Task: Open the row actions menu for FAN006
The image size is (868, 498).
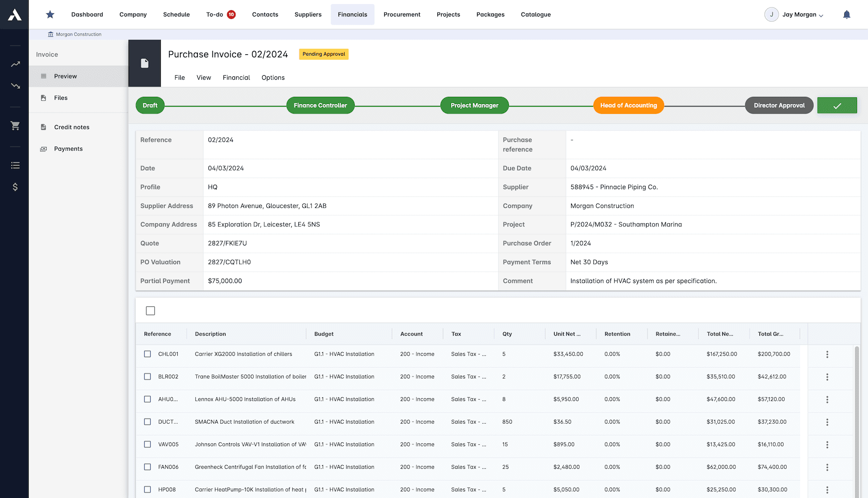Action: click(x=827, y=467)
